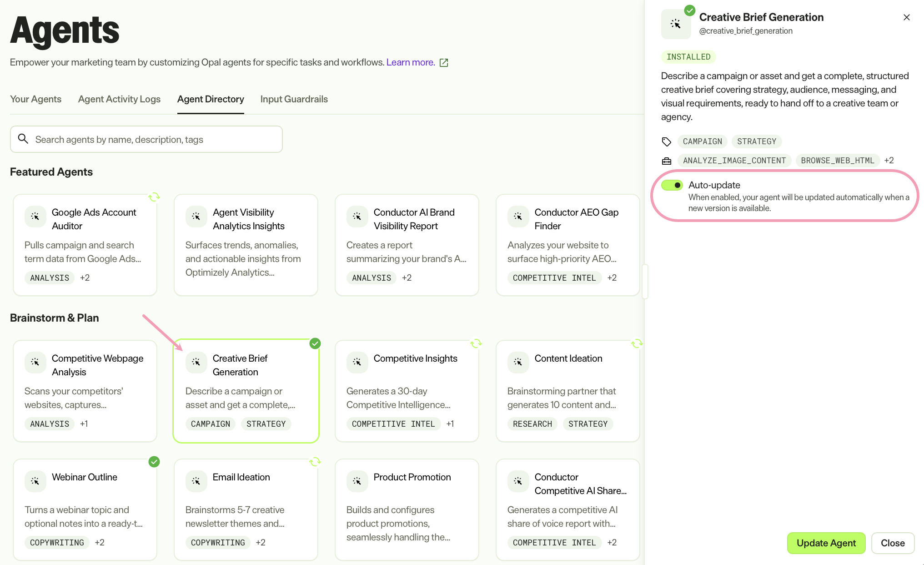
Task: Expand the +2 tools overflow in the side panel
Action: point(889,161)
